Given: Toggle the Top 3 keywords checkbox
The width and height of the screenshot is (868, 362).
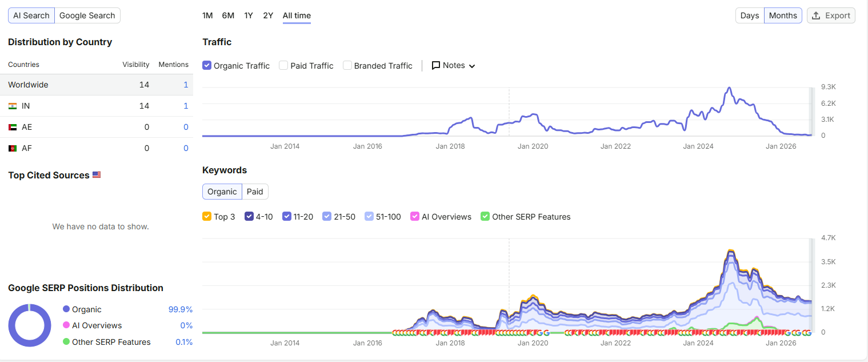Looking at the screenshot, I should point(207,216).
